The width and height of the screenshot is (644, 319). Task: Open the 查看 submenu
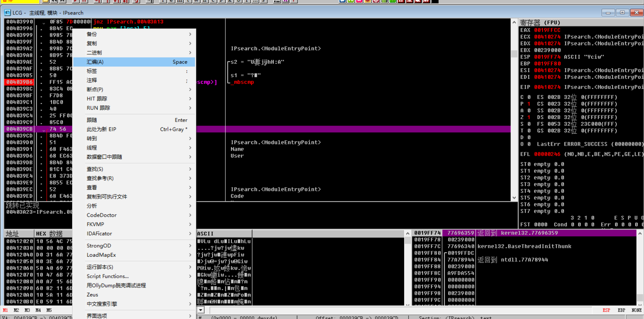coord(134,188)
